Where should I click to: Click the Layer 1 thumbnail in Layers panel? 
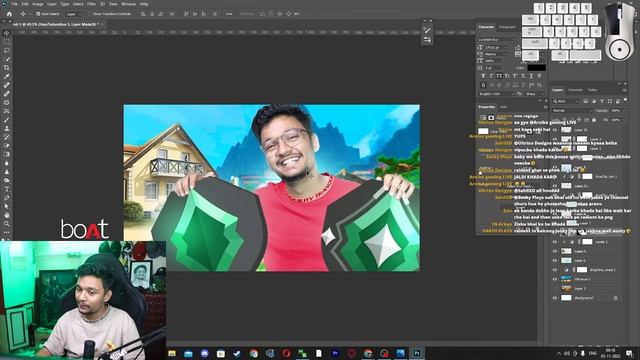point(566,289)
